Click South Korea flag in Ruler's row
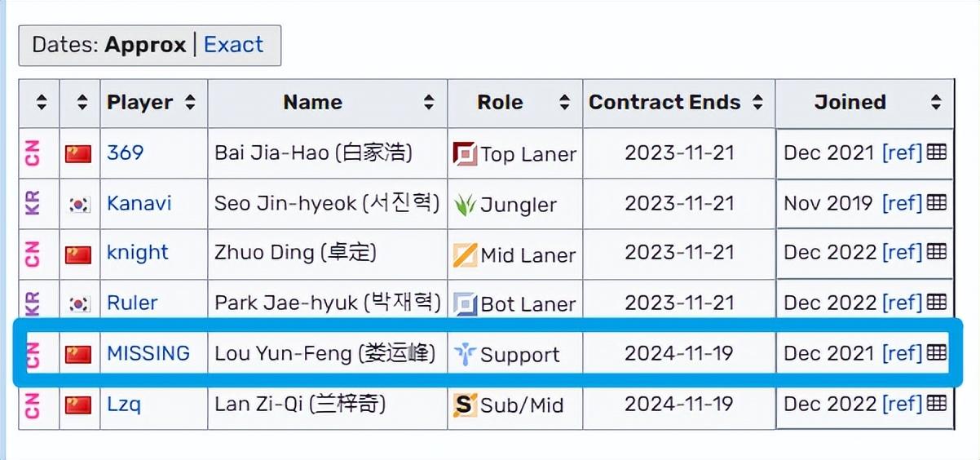 click(x=78, y=303)
